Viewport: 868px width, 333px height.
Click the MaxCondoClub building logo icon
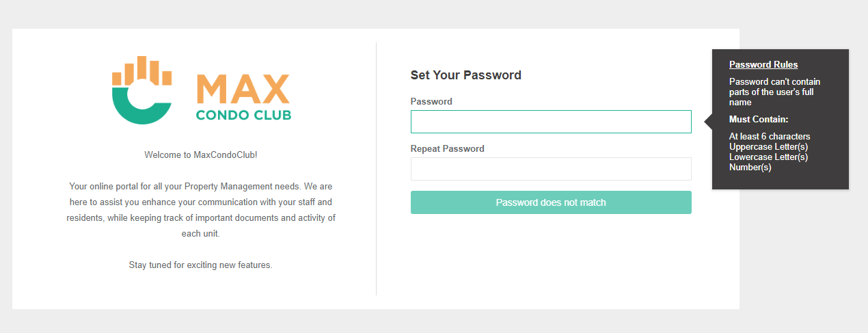click(141, 90)
